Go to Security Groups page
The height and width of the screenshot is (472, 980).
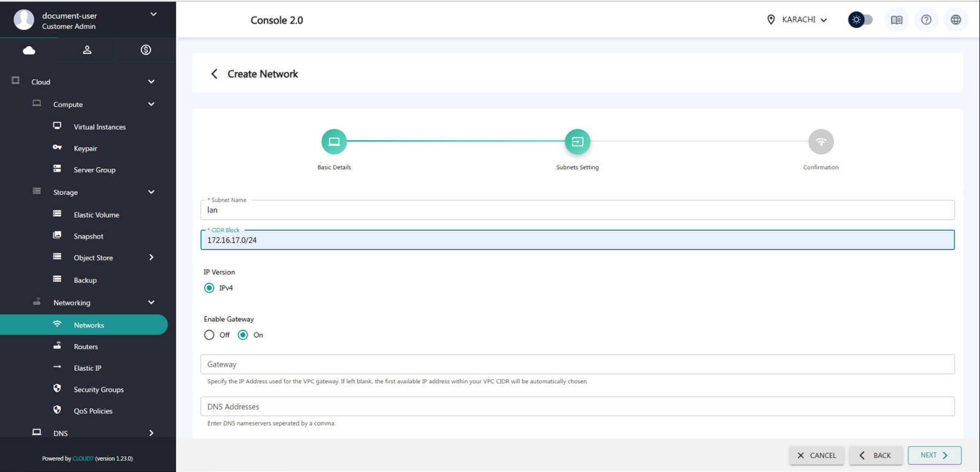[x=98, y=390]
